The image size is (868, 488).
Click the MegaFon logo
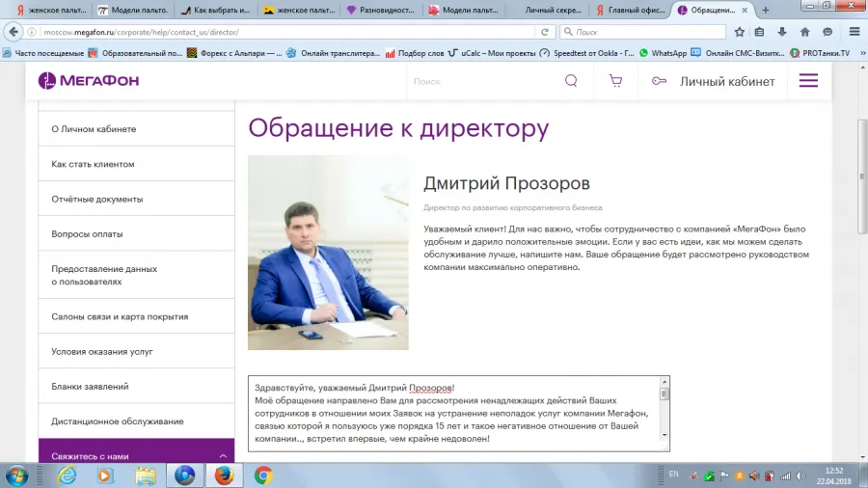(x=89, y=81)
